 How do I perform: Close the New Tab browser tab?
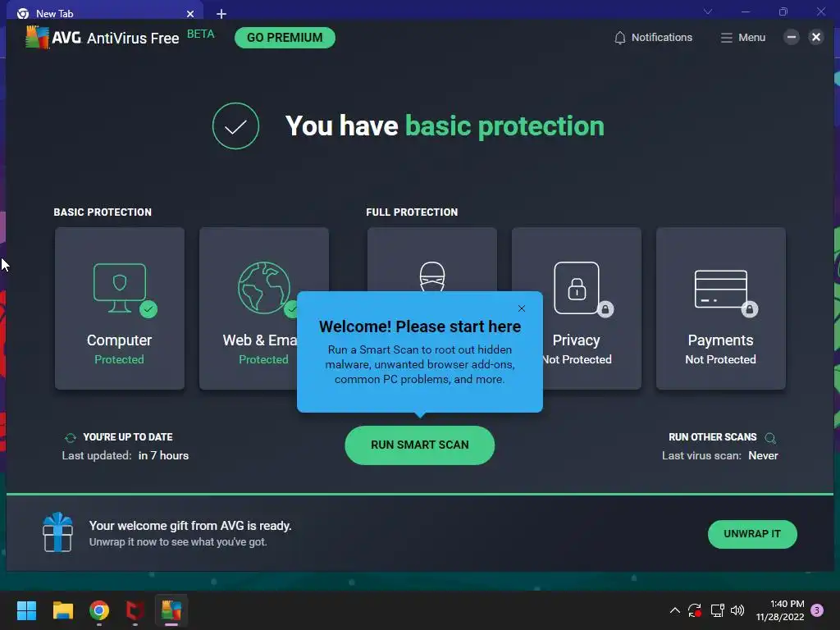coord(190,14)
